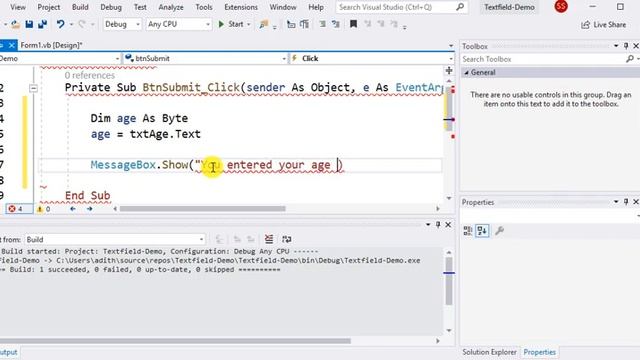Toggle a bookmark on the current line

click(x=353, y=24)
